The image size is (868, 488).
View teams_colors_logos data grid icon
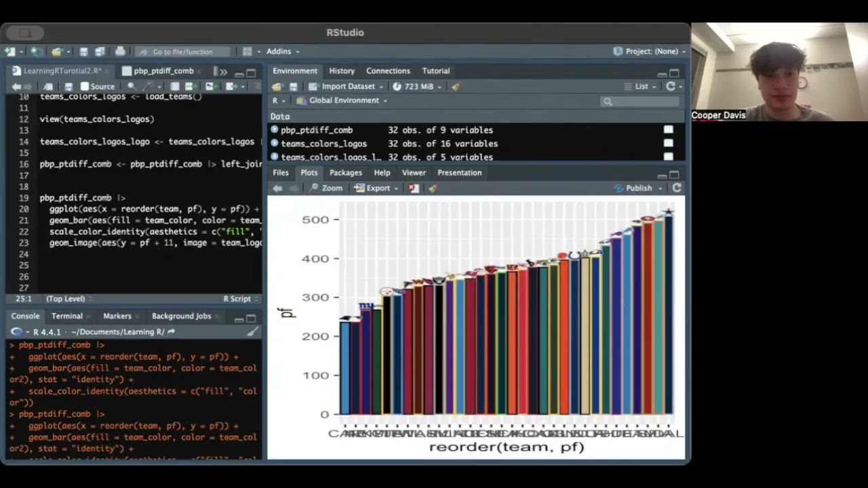pyautogui.click(x=668, y=144)
